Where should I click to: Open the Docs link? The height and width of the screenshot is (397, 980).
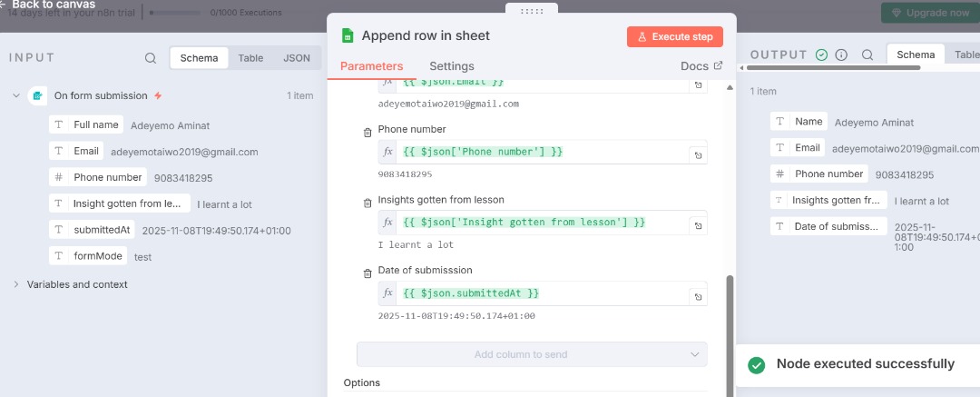coord(701,66)
